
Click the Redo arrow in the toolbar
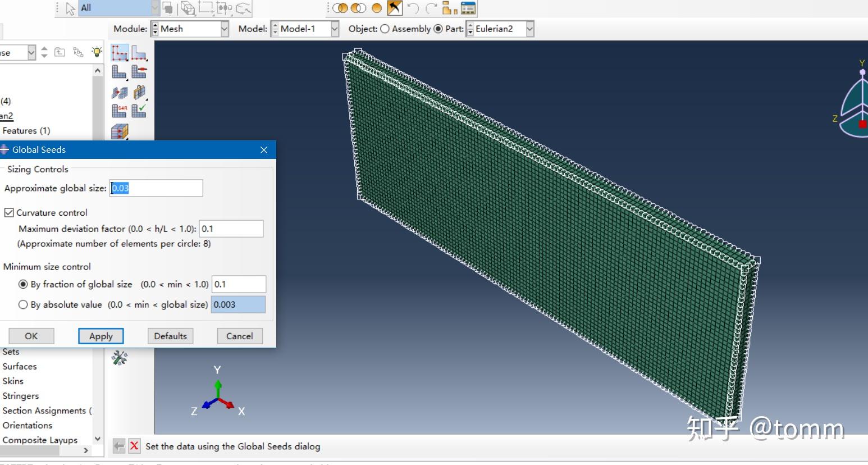[430, 8]
